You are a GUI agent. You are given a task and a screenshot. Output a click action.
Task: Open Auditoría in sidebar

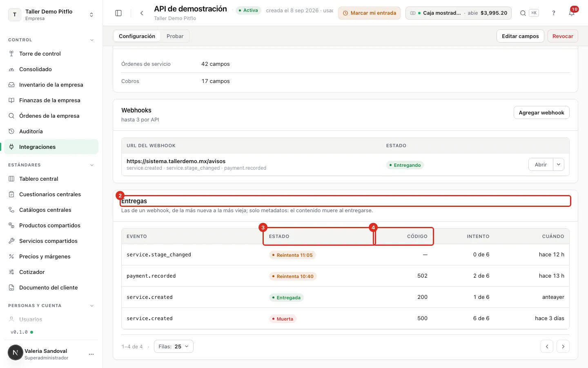(51, 131)
